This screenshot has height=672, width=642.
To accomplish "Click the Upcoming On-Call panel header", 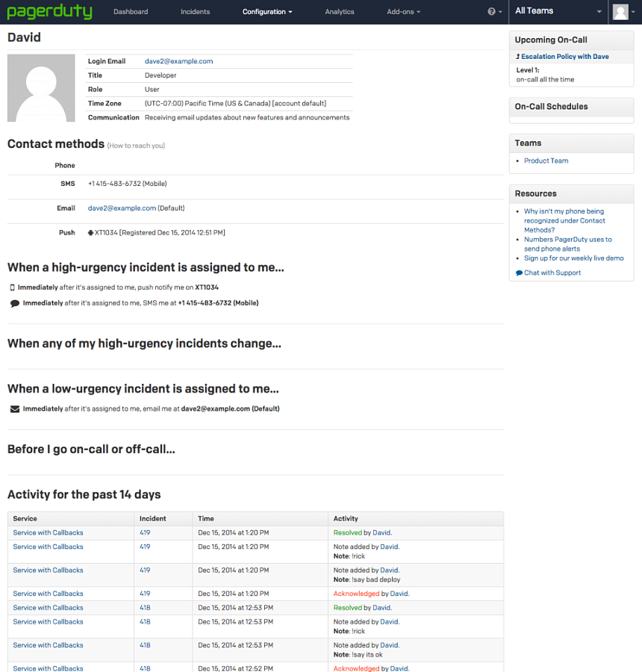I will (x=571, y=40).
